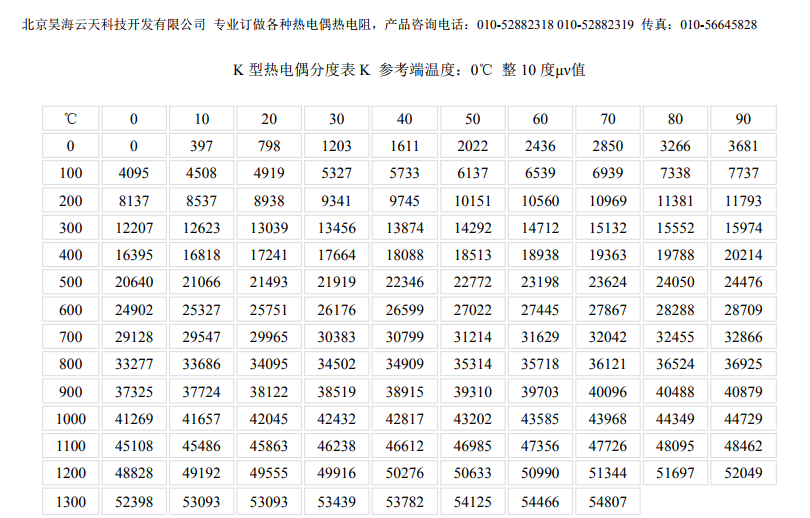Click the cell showing 5327
Viewport: 810px width, 518px height.
click(336, 173)
